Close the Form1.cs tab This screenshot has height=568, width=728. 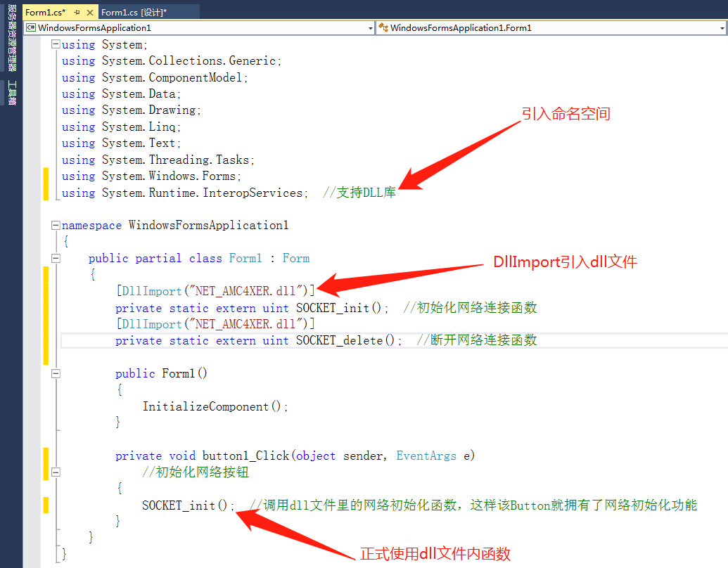point(90,13)
